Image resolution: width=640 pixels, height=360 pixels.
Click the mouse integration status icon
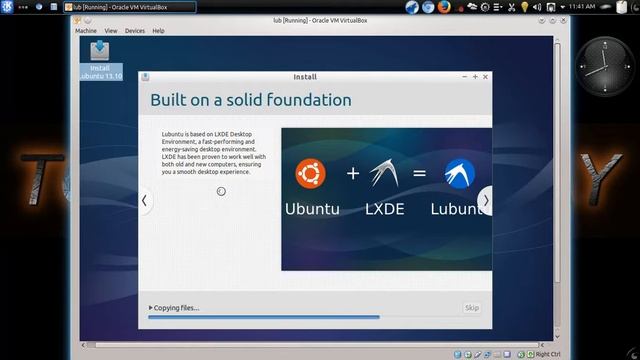[521, 354]
